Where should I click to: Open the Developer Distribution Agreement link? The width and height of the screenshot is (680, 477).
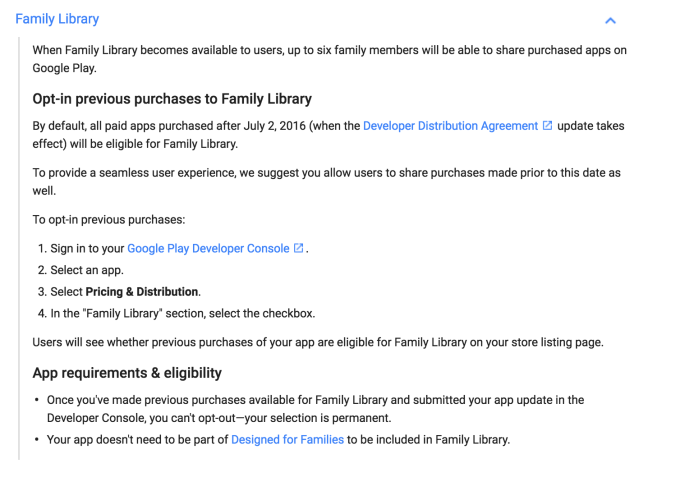pyautogui.click(x=451, y=126)
